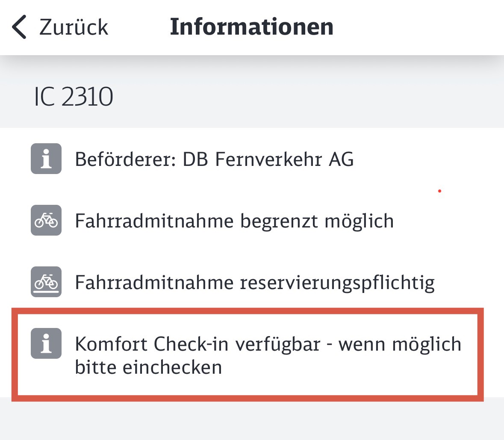Open Fahrradmitnahme reservierungspflichtig entry
The height and width of the screenshot is (440, 504).
coord(254,283)
